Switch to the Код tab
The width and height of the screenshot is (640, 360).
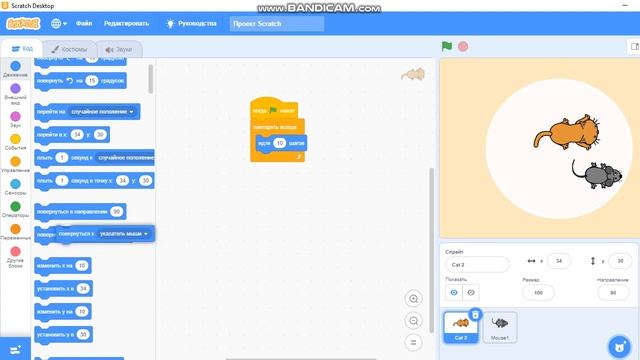22,49
